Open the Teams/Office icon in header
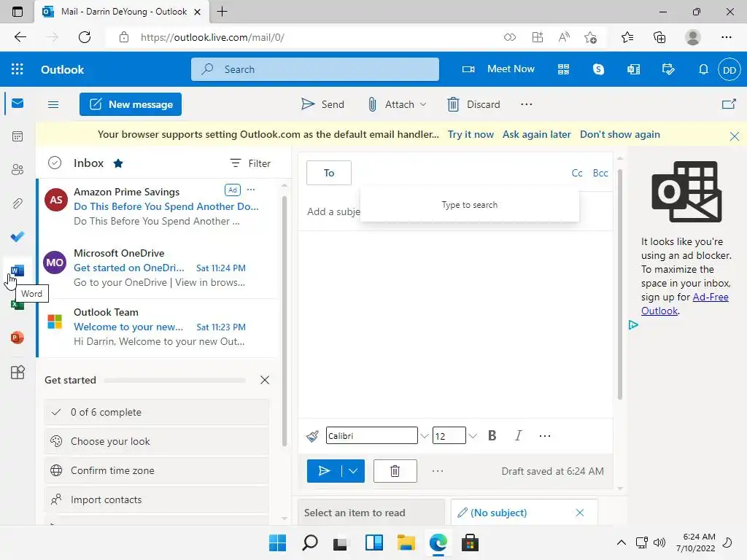This screenshot has width=747, height=560. click(634, 69)
